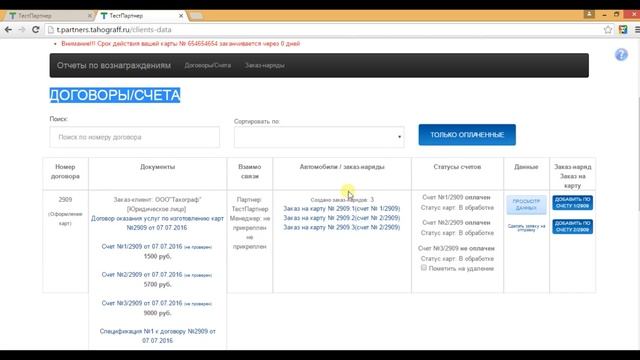Bookmark the page with the star icon

point(608,30)
